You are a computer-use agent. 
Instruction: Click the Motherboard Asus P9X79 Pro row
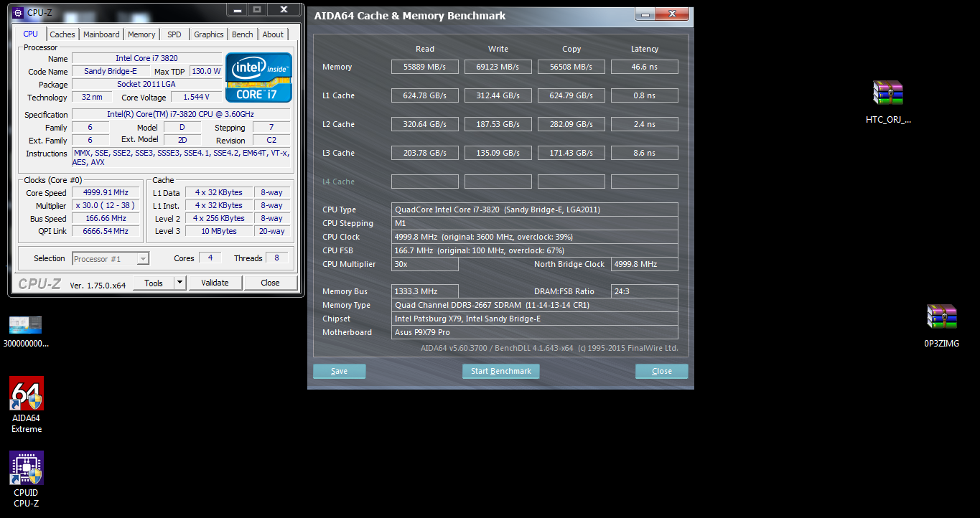point(535,332)
